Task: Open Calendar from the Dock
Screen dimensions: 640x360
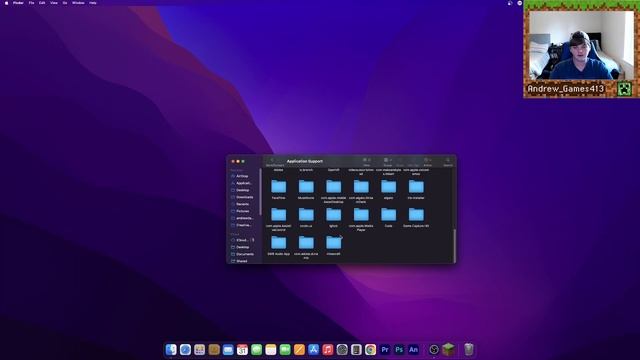Action: (x=242, y=349)
